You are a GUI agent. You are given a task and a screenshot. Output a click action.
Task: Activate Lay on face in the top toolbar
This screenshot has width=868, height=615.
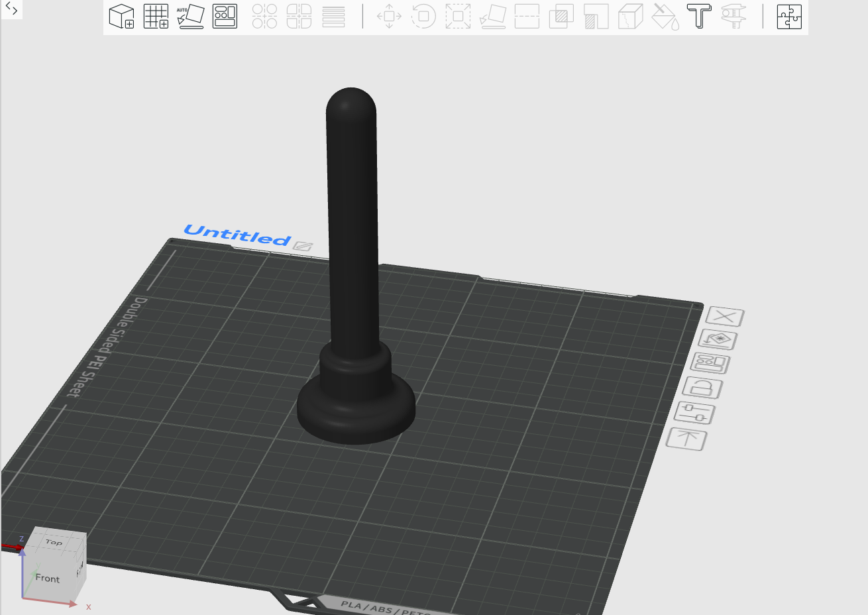492,17
